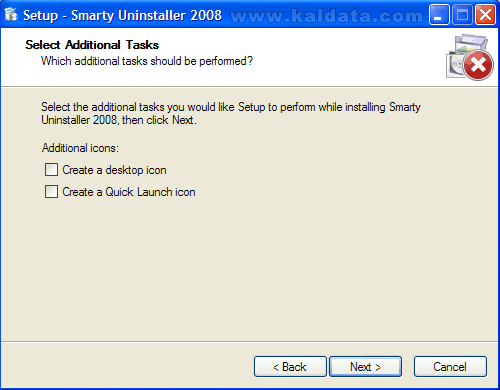The height and width of the screenshot is (390, 500).
Task: Click the instruction paragraph about Setup tasks
Action: click(x=231, y=113)
